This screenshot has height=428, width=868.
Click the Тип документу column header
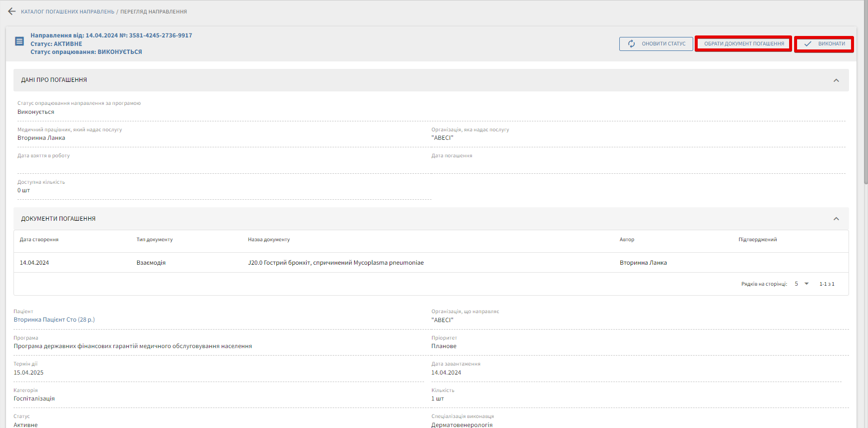(x=154, y=240)
